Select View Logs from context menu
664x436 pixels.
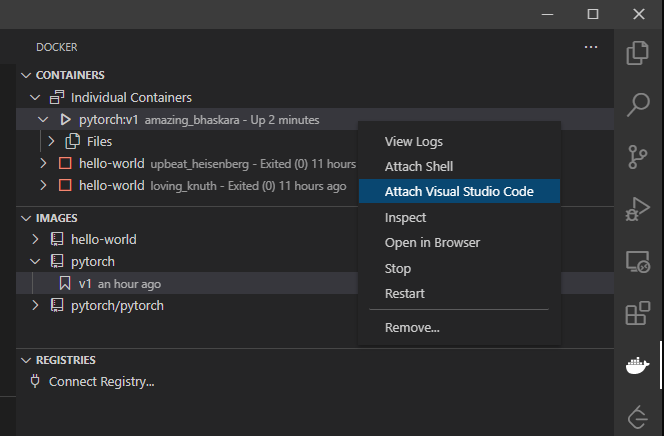413,142
